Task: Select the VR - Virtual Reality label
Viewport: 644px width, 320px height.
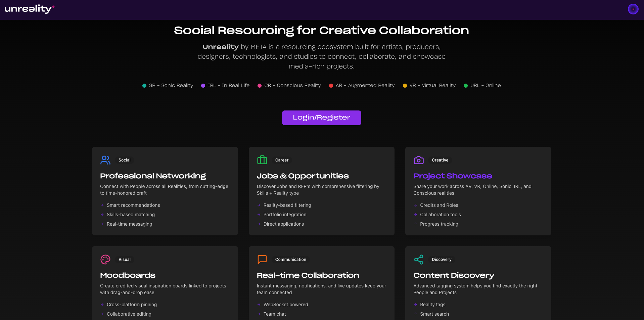Action: [432, 85]
